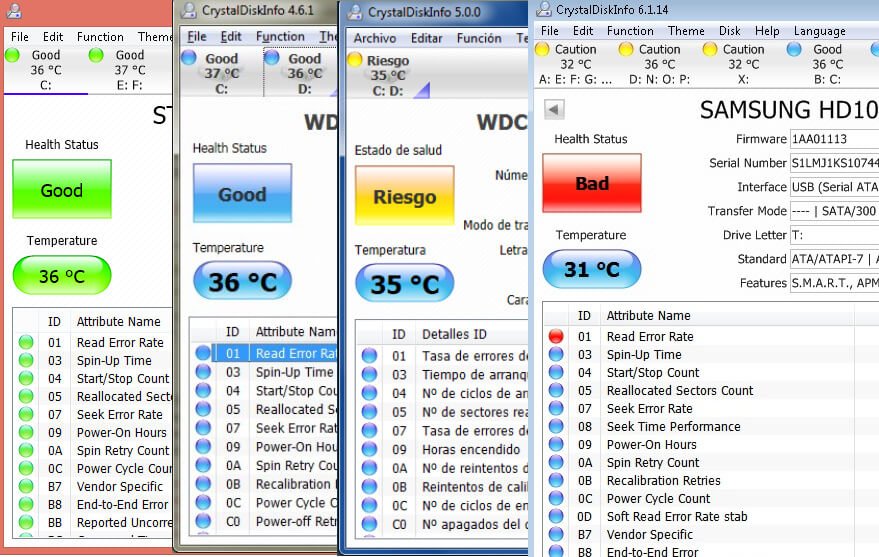Open the Theme menu in the 6.1.14 window
Image resolution: width=879 pixels, height=557 pixels.
pyautogui.click(x=686, y=31)
